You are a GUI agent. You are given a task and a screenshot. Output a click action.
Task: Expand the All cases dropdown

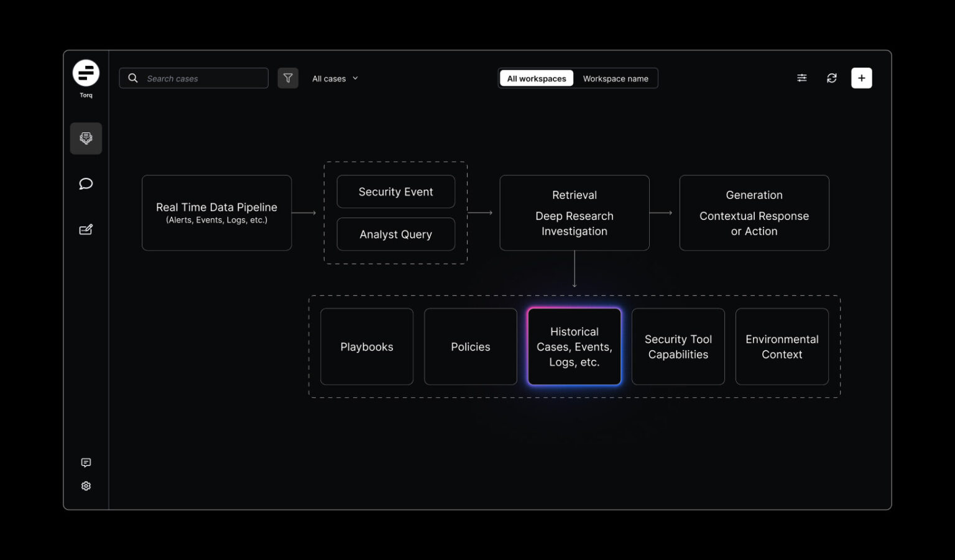coord(335,79)
